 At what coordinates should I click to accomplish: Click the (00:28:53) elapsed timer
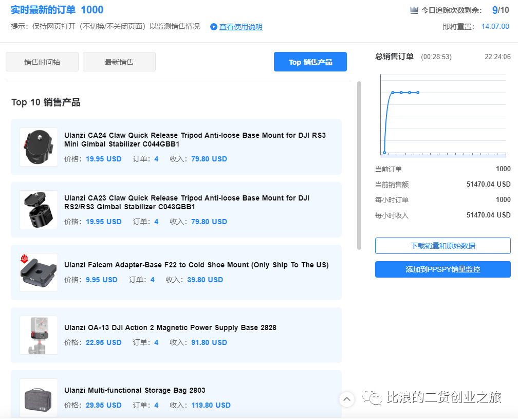point(436,57)
